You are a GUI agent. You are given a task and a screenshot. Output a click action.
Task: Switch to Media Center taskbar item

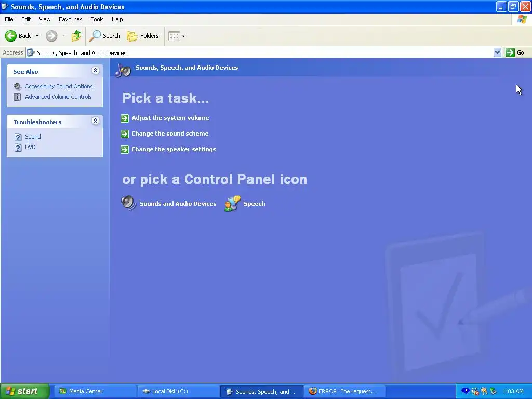[95, 391]
